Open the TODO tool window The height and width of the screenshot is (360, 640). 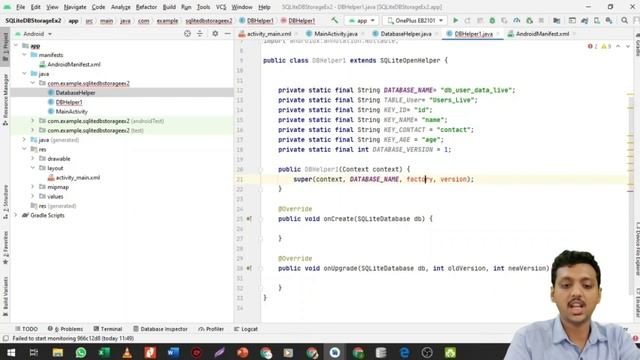click(x=27, y=329)
